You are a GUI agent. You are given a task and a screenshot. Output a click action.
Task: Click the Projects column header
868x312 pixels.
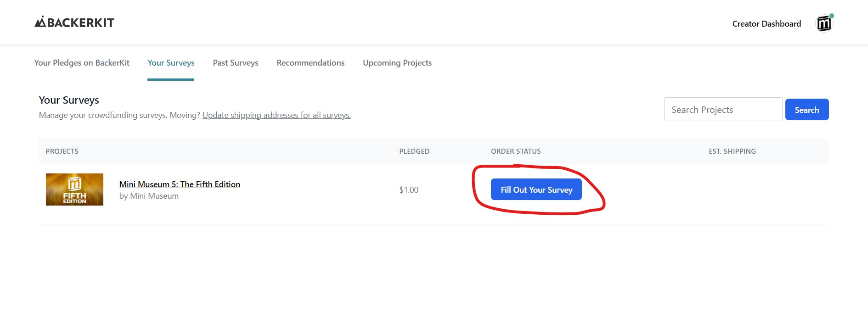pos(62,151)
